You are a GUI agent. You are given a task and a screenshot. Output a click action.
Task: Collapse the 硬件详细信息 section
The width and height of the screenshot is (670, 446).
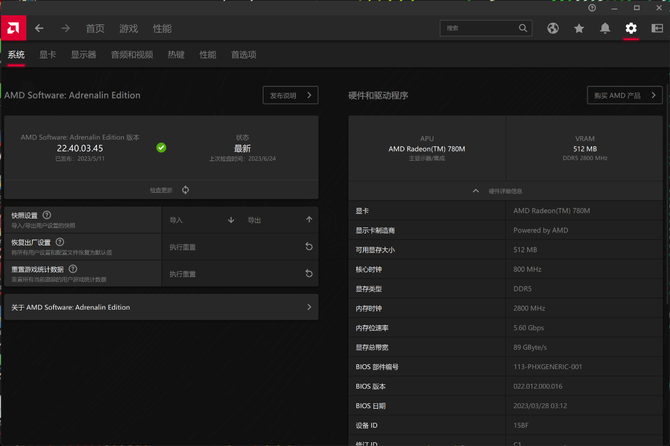tap(505, 191)
